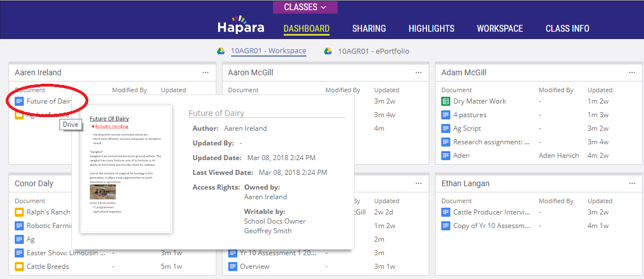
Task: Open the 10AGR01 - ePortfolio folder link
Action: pyautogui.click(x=373, y=51)
